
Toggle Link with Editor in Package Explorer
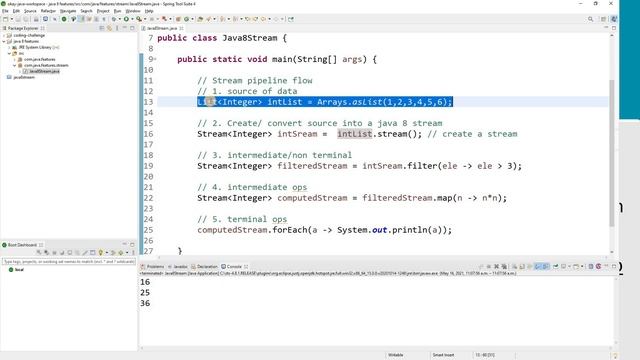(x=109, y=28)
